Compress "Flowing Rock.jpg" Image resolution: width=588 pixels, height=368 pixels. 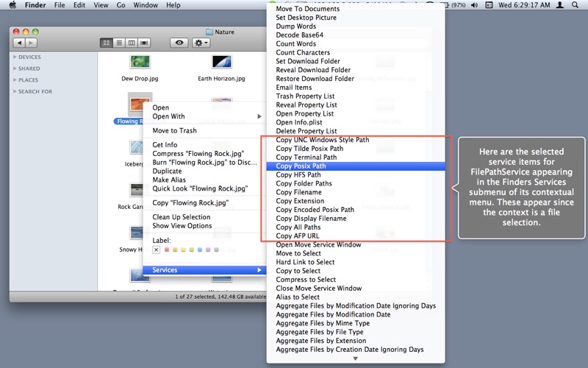204,154
